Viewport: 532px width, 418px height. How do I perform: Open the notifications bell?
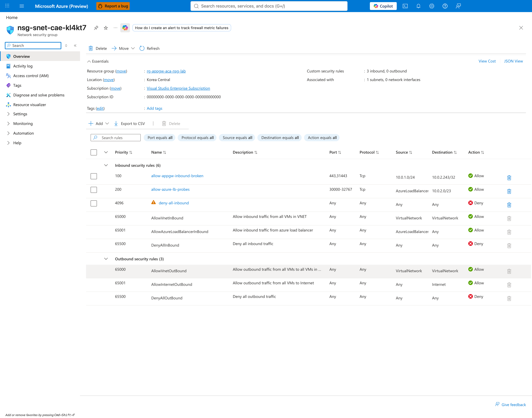click(x=418, y=6)
